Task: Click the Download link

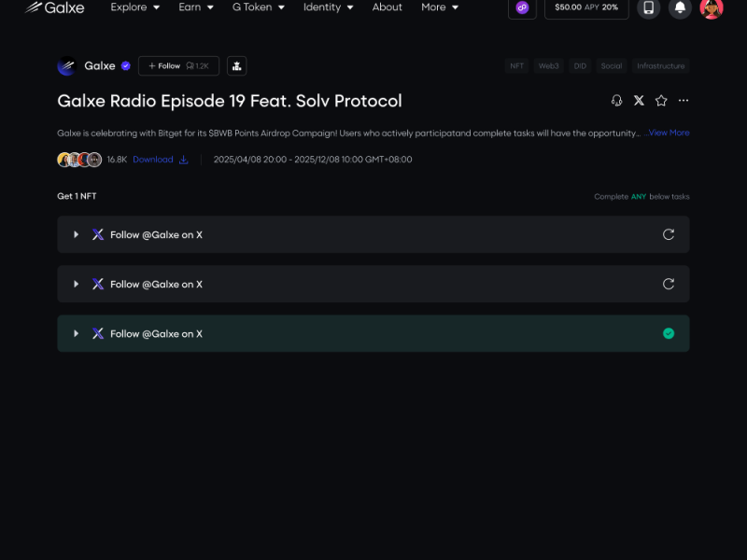Action: (161, 160)
